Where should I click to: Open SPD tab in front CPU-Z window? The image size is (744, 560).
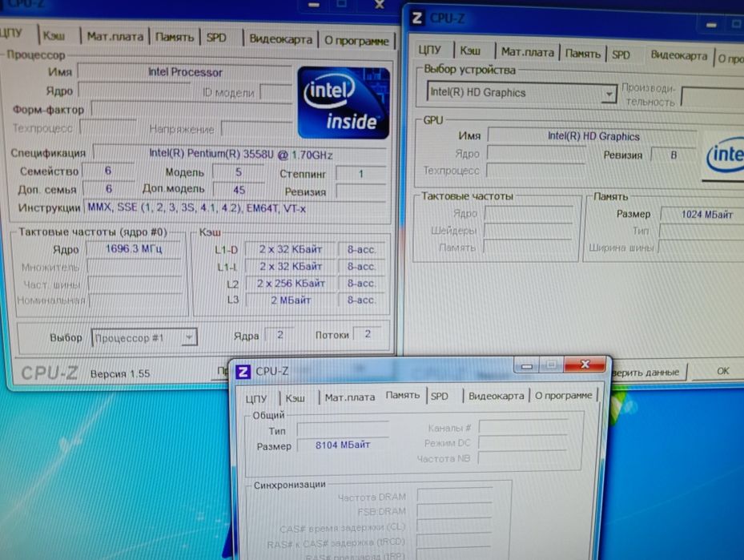440,397
